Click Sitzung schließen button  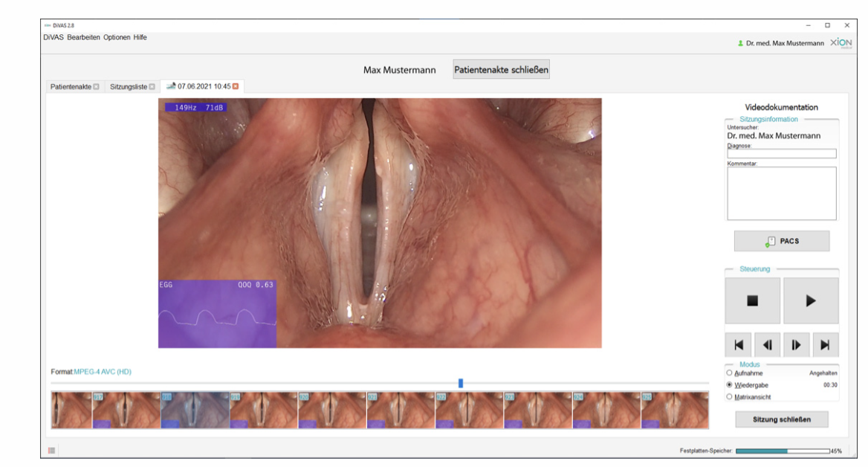782,419
